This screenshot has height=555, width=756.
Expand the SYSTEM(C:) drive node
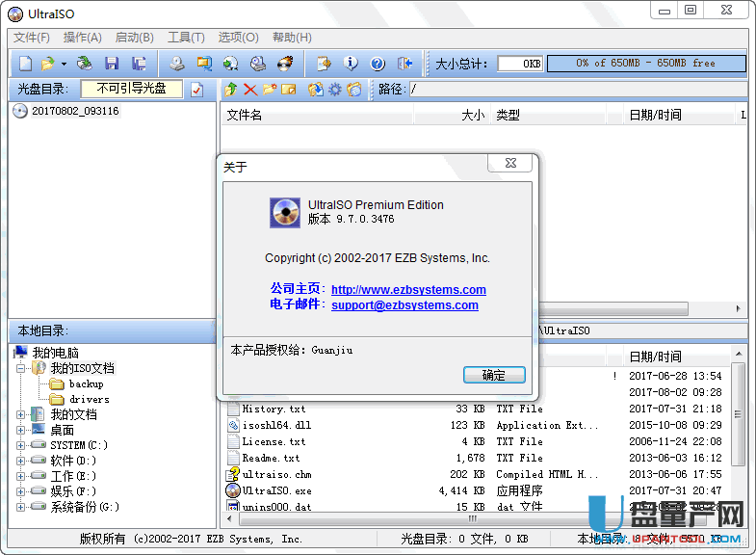point(21,445)
